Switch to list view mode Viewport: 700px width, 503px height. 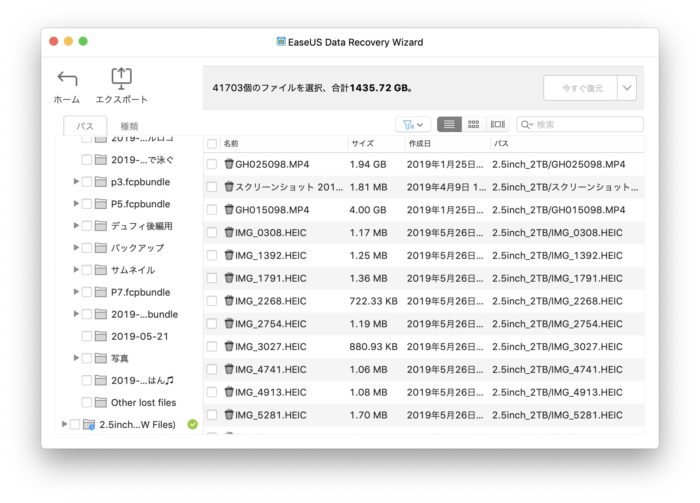coord(449,125)
